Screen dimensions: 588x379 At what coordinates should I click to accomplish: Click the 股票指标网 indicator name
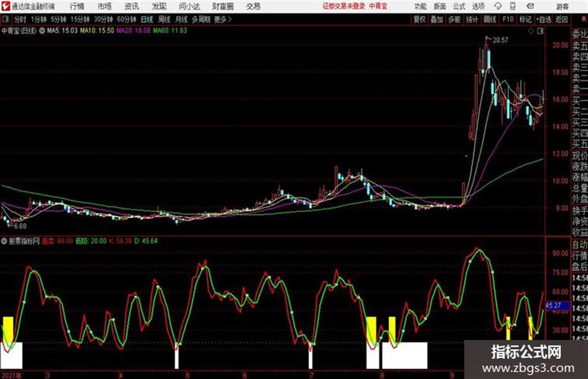(x=24, y=241)
